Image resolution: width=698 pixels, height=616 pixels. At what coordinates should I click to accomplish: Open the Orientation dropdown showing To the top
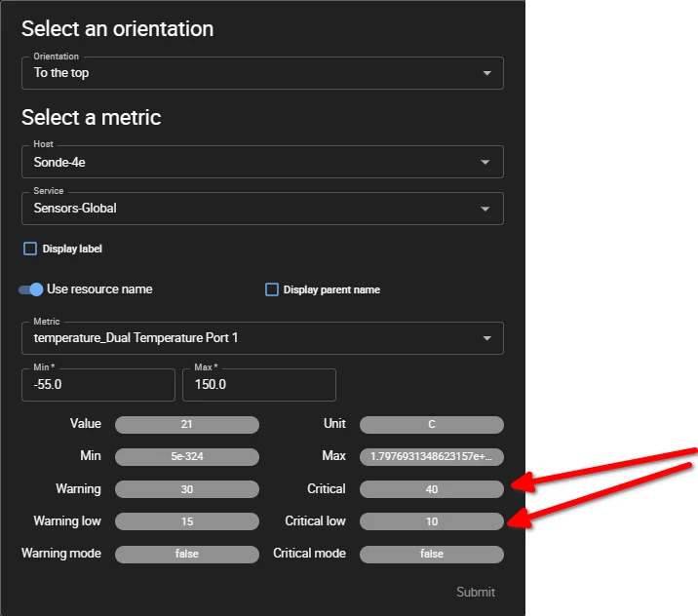point(262,73)
